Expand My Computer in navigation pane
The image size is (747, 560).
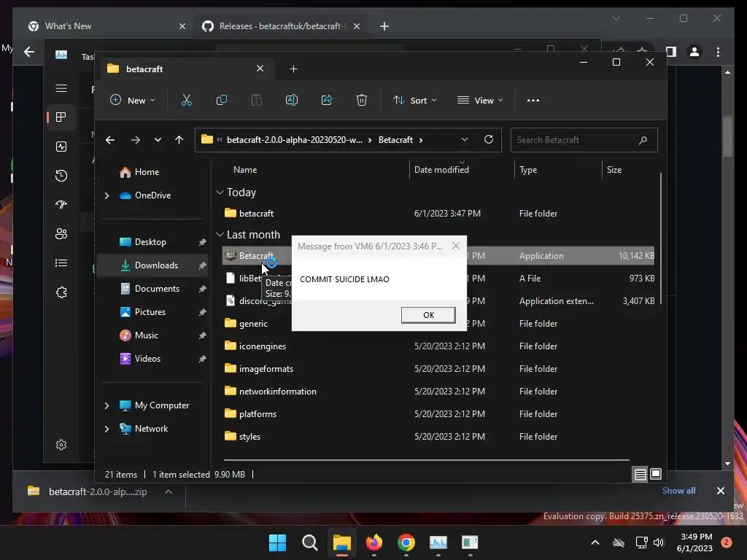107,405
